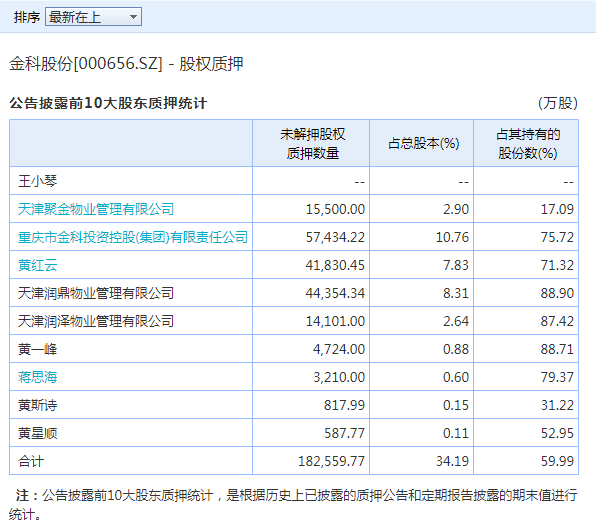This screenshot has width=596, height=529.
Task: Click the value 41,830.45
Action: click(x=335, y=265)
